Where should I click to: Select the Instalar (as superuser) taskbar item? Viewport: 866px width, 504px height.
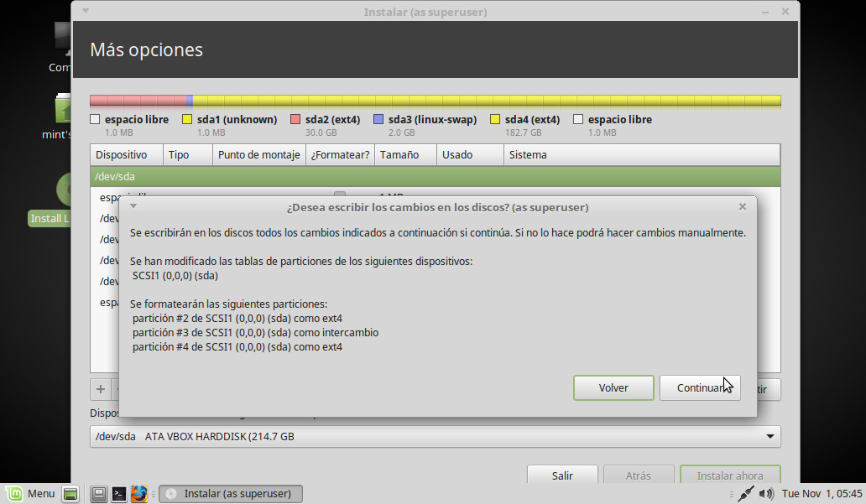pyautogui.click(x=230, y=494)
